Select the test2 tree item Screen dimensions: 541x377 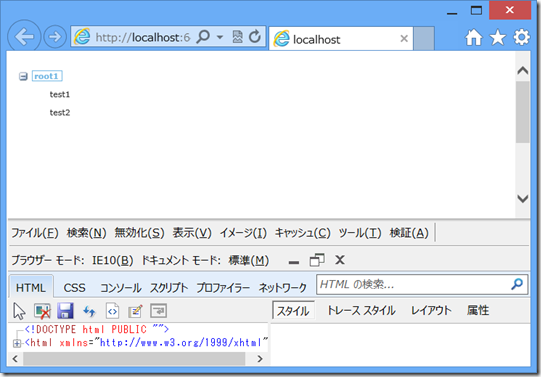[60, 112]
